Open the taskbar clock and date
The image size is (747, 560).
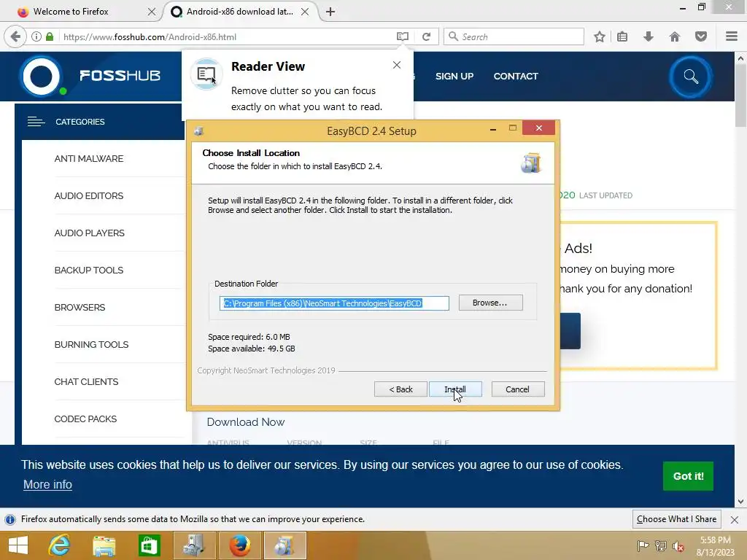pyautogui.click(x=715, y=545)
